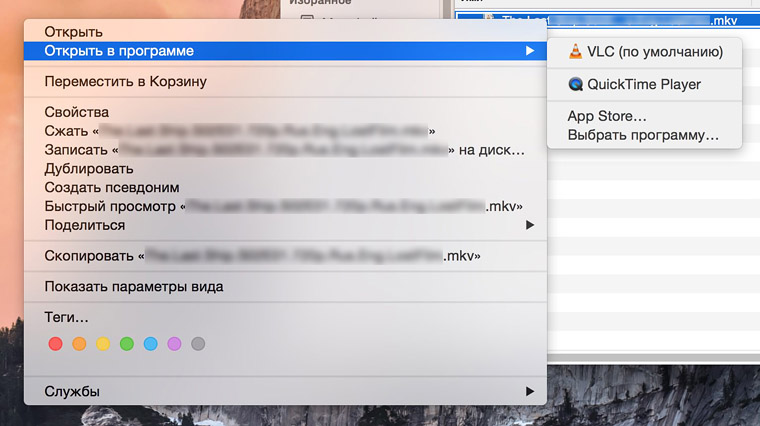Apply the blue tag color
760x426 pixels.
tap(150, 344)
